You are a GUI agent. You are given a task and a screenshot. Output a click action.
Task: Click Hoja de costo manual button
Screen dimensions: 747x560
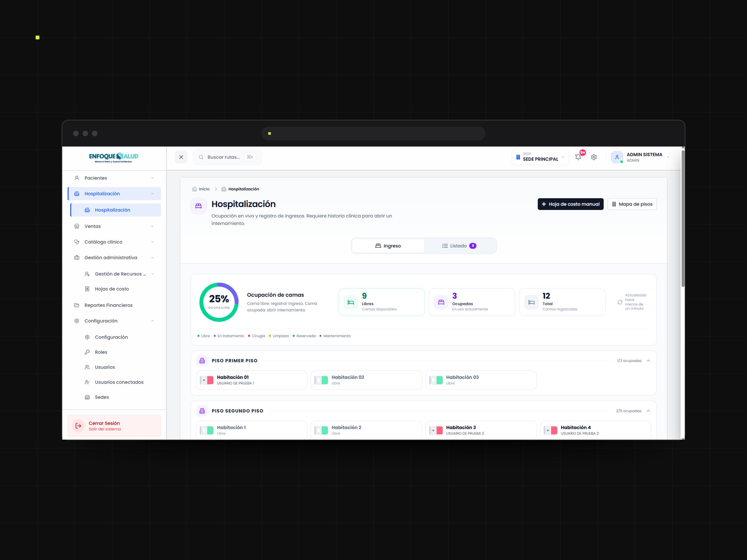[x=571, y=204]
